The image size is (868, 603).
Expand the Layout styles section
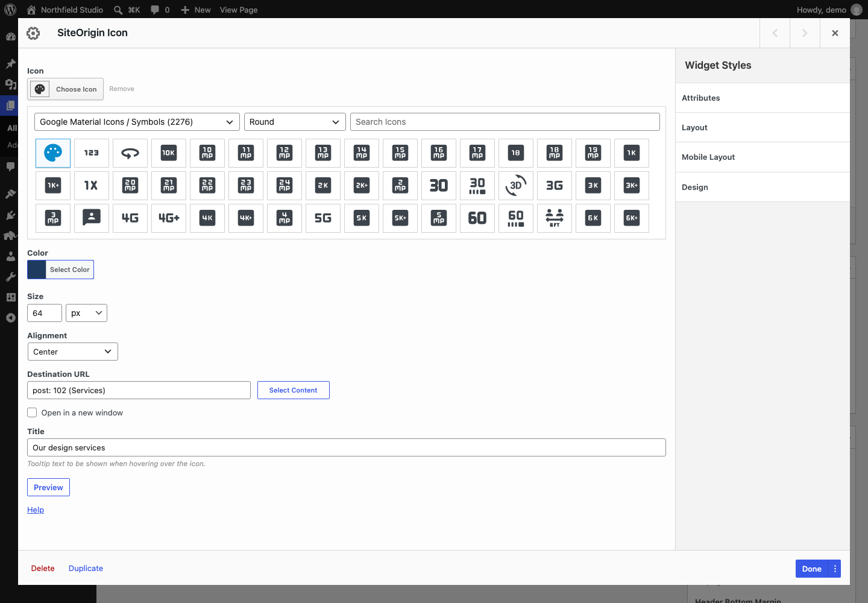tap(763, 127)
